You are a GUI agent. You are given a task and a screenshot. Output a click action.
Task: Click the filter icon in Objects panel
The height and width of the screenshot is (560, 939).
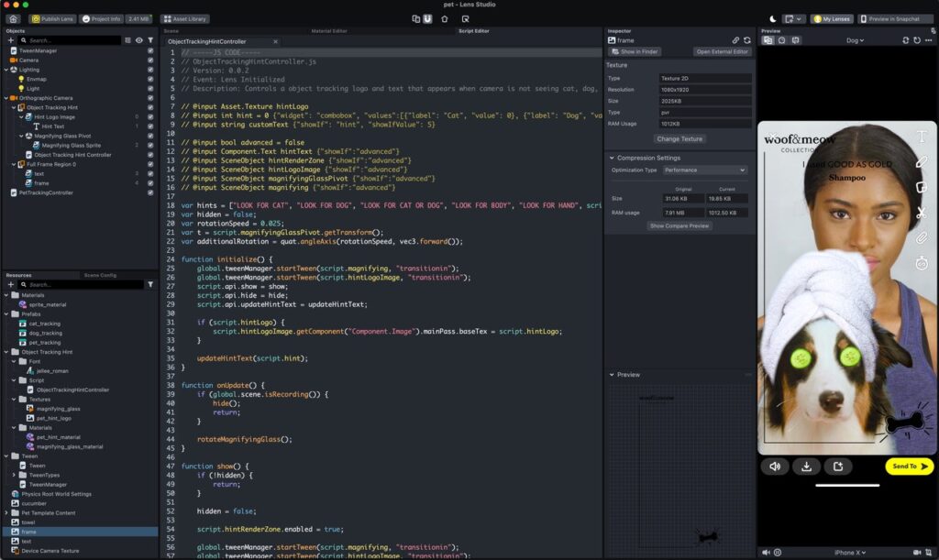pos(150,40)
